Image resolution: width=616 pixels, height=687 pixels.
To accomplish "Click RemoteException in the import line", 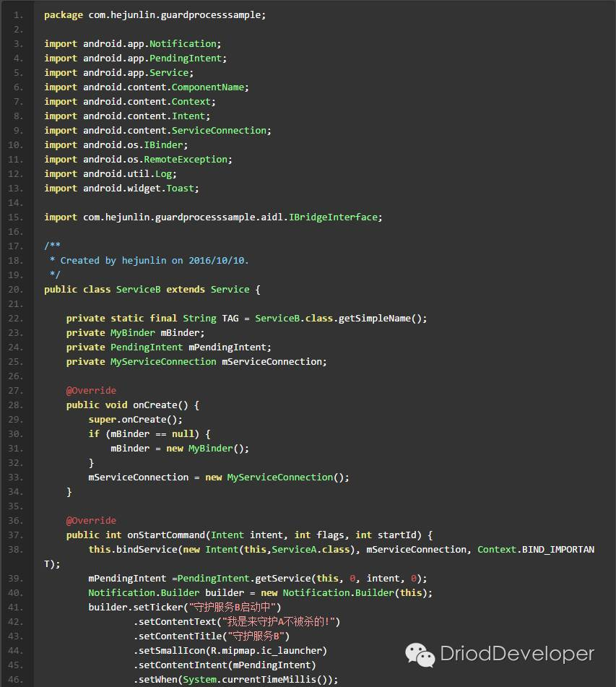I will 186,160.
